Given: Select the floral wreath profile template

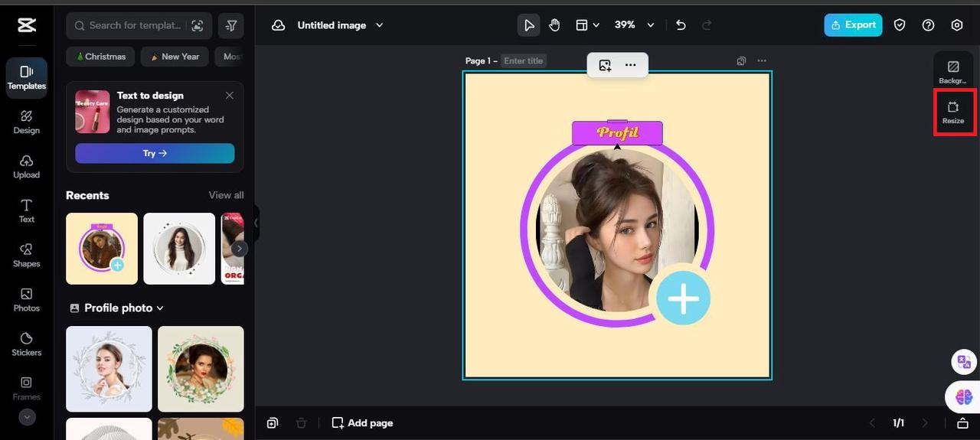Looking at the screenshot, I should (201, 369).
